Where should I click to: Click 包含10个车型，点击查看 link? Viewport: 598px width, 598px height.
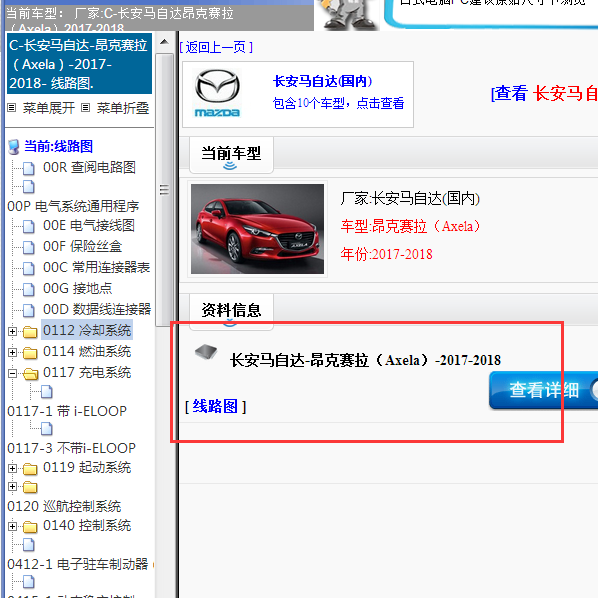338,103
